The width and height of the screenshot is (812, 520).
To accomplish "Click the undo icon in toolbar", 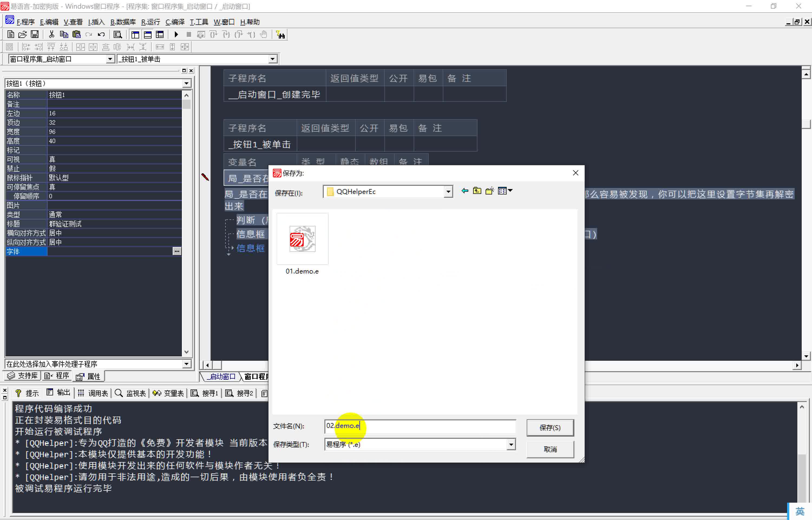I will click(101, 35).
